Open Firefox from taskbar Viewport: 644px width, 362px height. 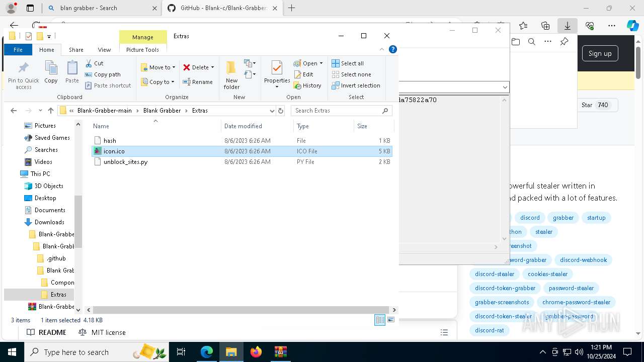pos(256,352)
